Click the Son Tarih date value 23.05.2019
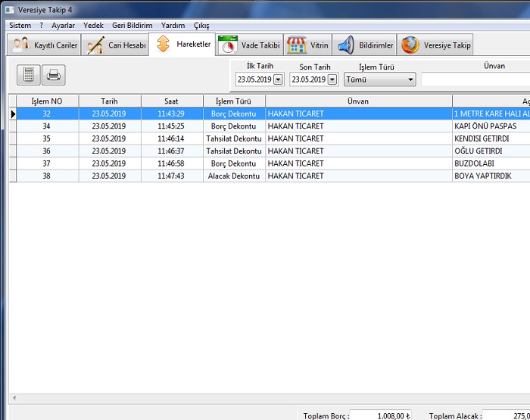The height and width of the screenshot is (420, 530). coord(309,79)
